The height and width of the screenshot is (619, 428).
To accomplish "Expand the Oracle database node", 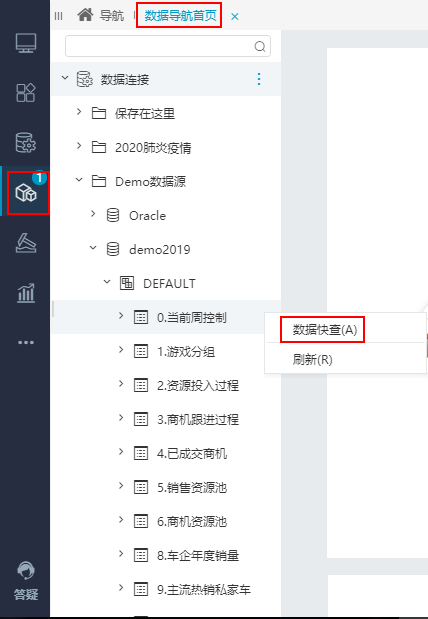I will tap(93, 214).
